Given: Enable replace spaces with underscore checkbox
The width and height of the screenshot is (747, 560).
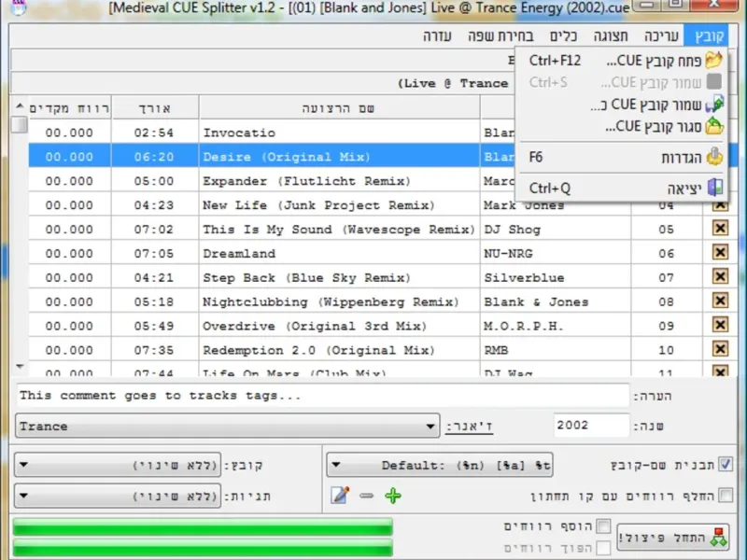Looking at the screenshot, I should pos(726,496).
